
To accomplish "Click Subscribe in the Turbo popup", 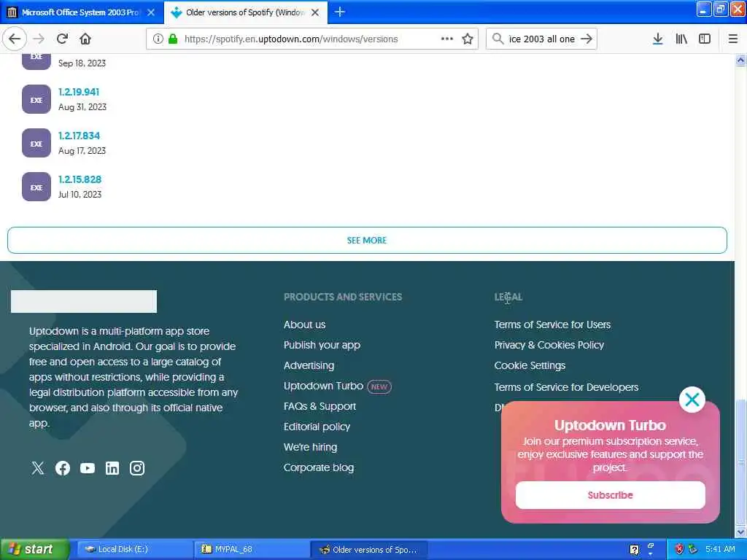I will point(611,495).
